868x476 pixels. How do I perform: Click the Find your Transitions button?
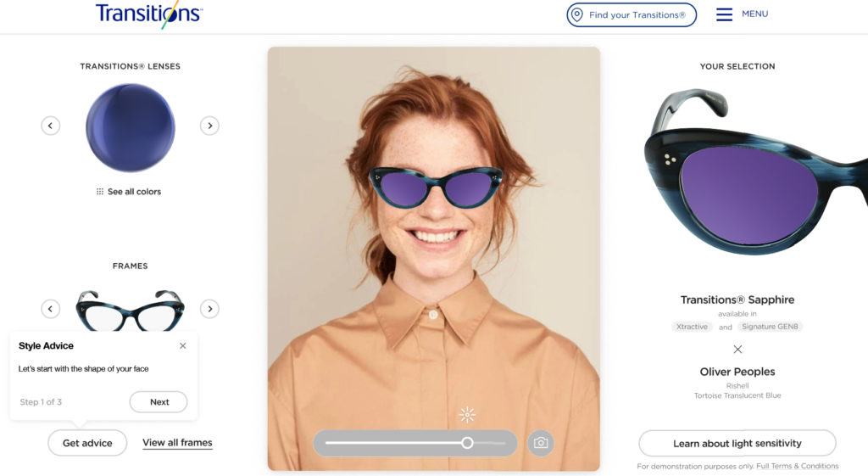(x=631, y=15)
